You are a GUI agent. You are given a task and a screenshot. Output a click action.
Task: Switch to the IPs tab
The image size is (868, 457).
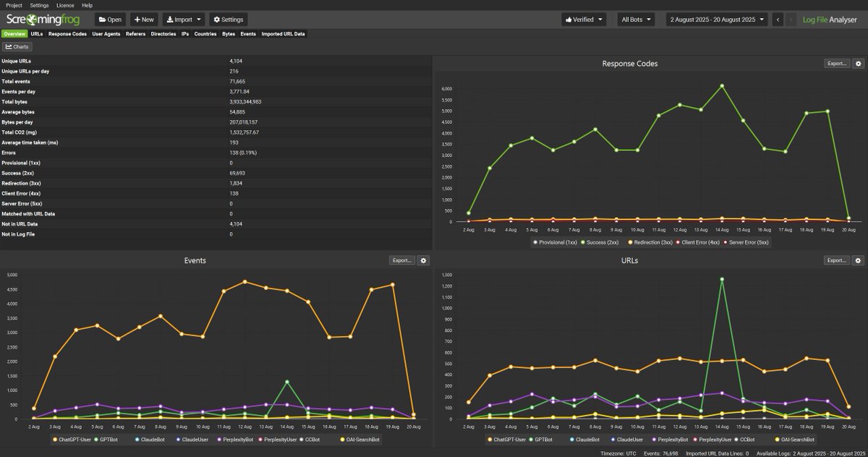pyautogui.click(x=186, y=33)
